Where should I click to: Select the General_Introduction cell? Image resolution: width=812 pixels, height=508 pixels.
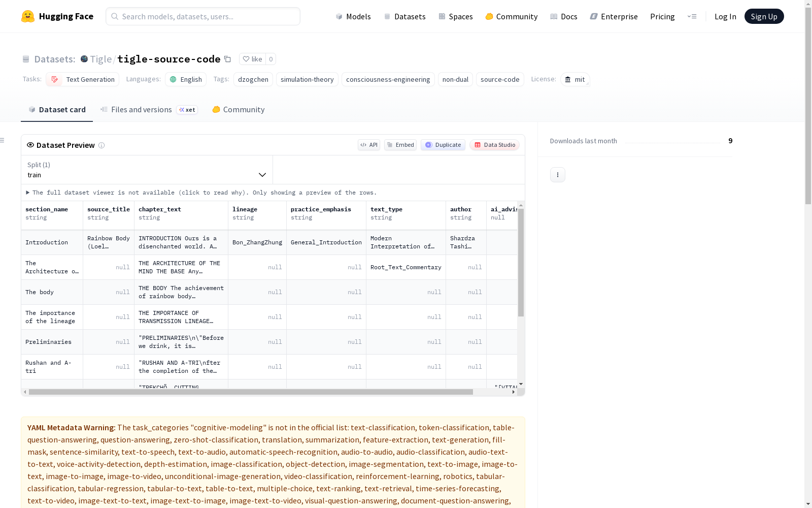point(326,242)
